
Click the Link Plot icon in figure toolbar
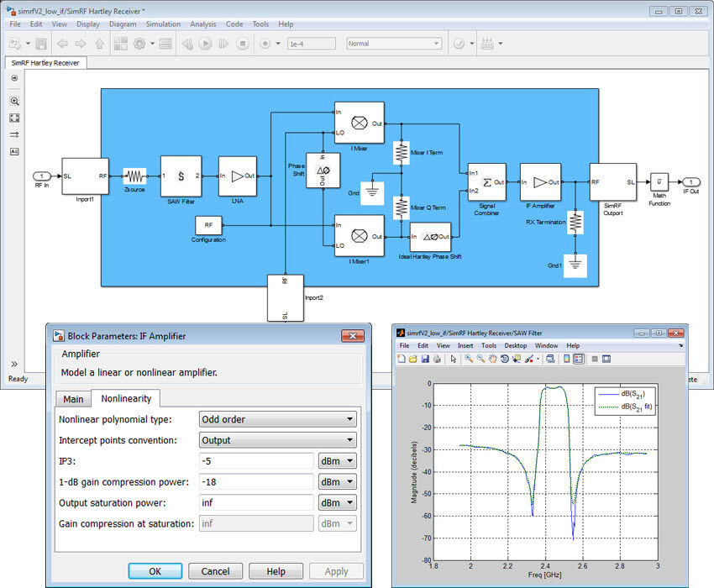point(550,359)
